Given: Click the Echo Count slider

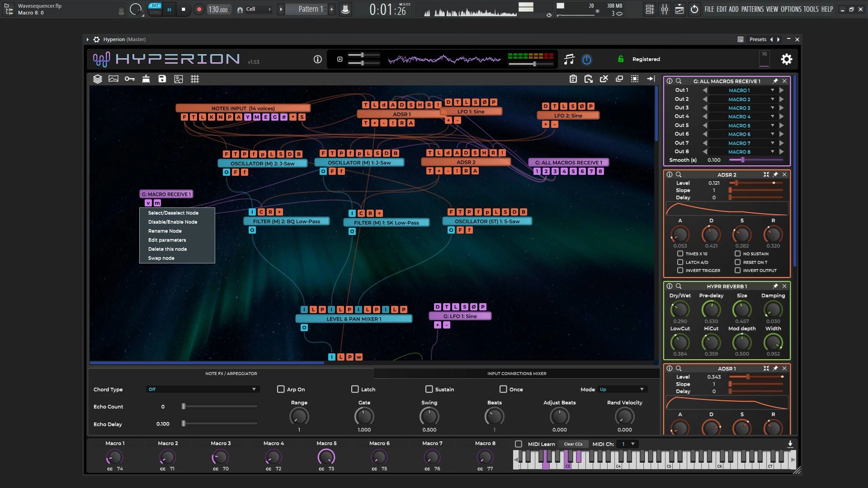Looking at the screenshot, I should tap(220, 407).
